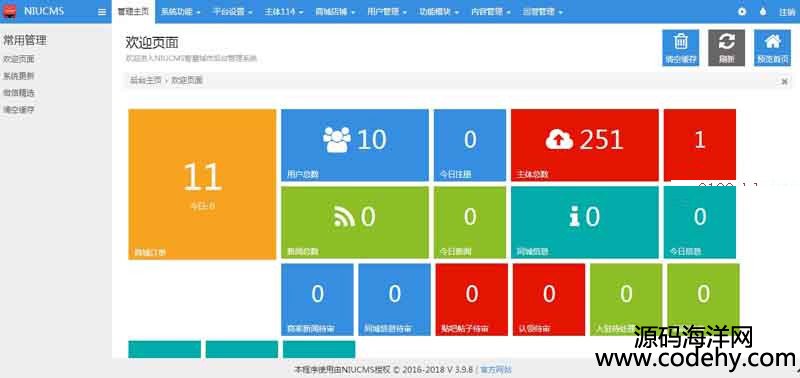
Task: Expand the 商城店铺 dropdown menu
Action: [x=335, y=12]
